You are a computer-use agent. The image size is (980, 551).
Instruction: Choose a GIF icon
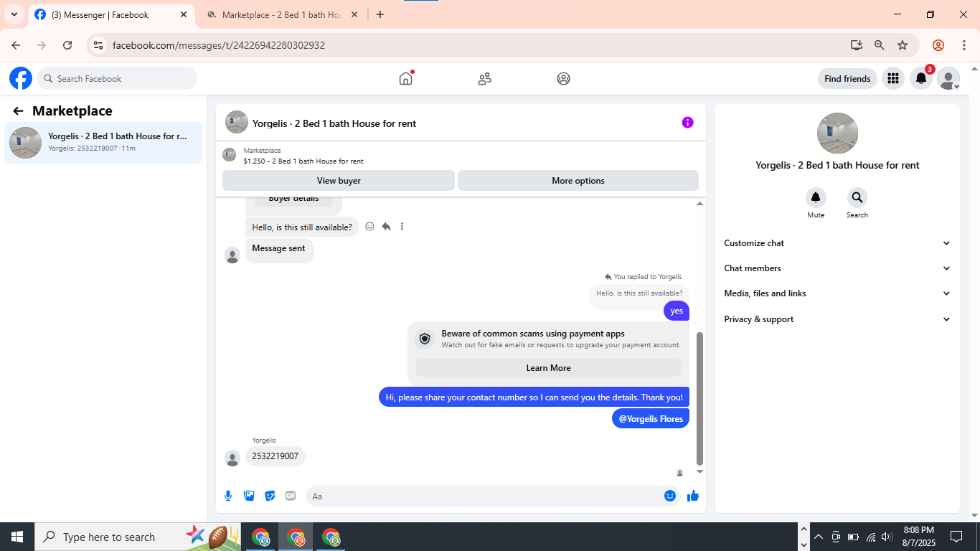(x=291, y=496)
